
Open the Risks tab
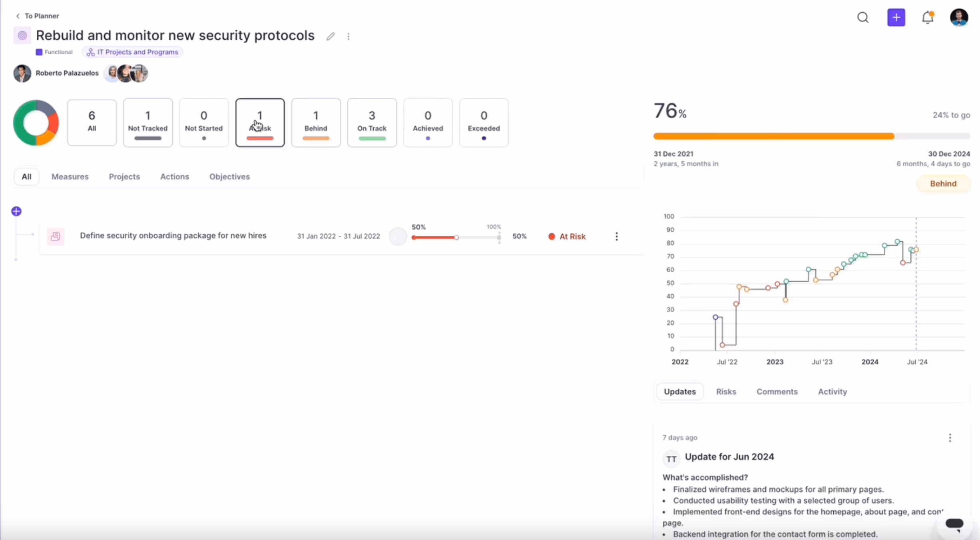(726, 391)
